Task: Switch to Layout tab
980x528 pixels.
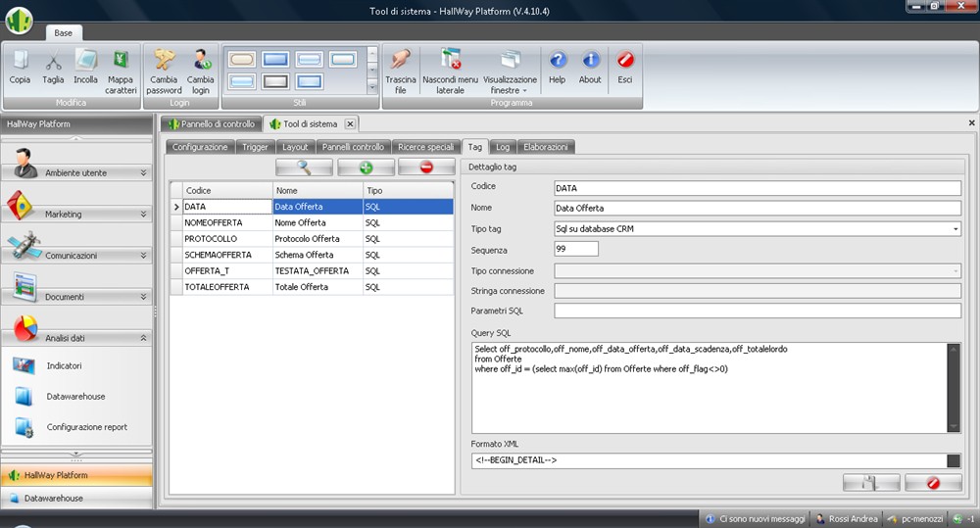Action: click(295, 147)
